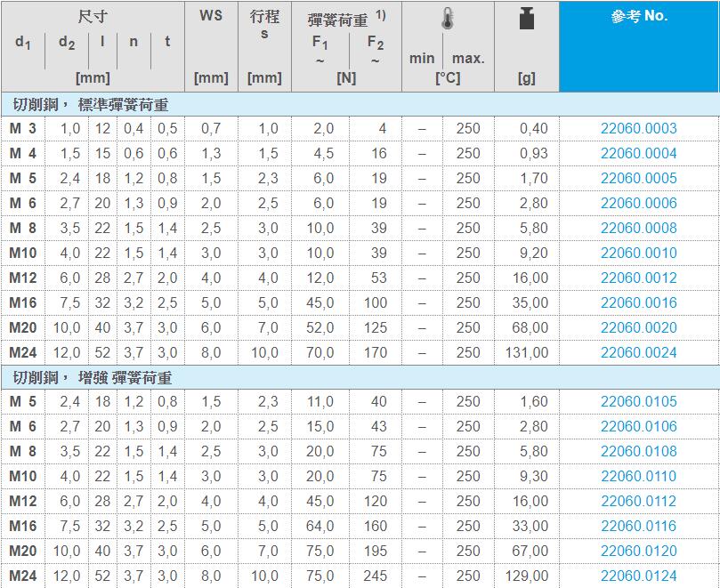Select part number 22060.0108
The width and height of the screenshot is (720, 588).
[x=638, y=451]
